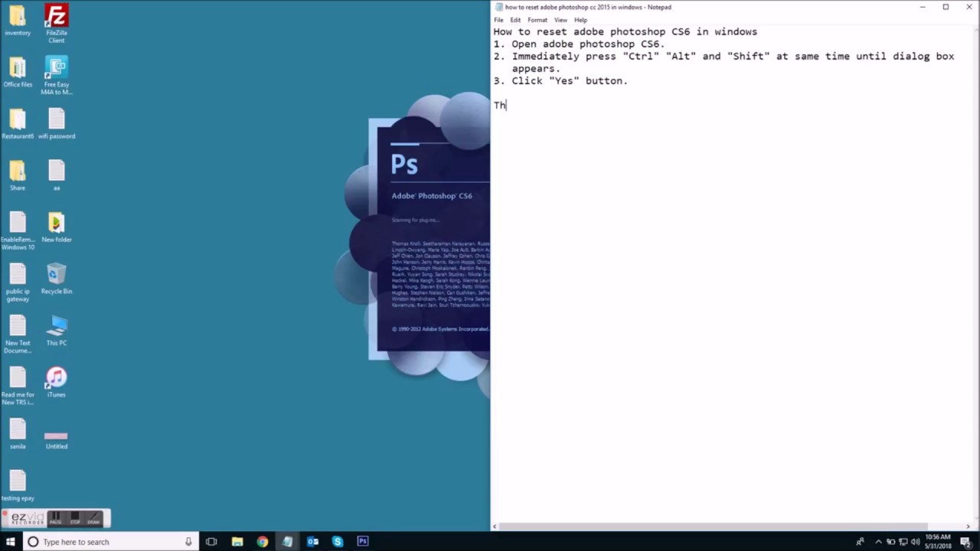The image size is (980, 551).
Task: Open Notepad Help menu
Action: click(580, 20)
